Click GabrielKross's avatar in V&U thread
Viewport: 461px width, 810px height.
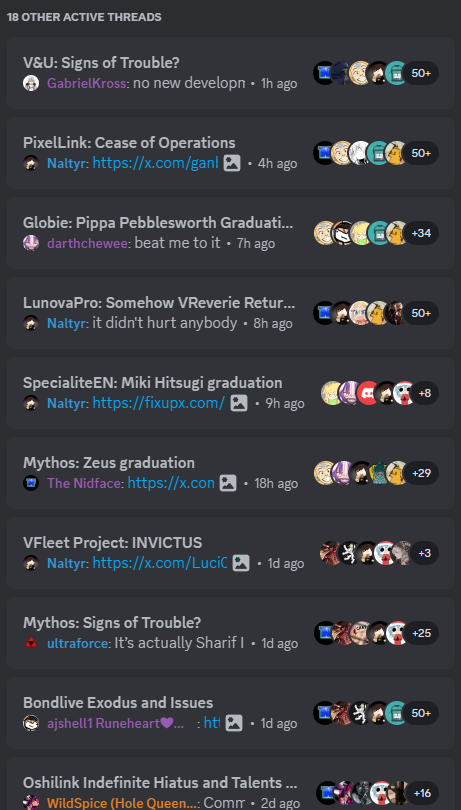[31, 83]
